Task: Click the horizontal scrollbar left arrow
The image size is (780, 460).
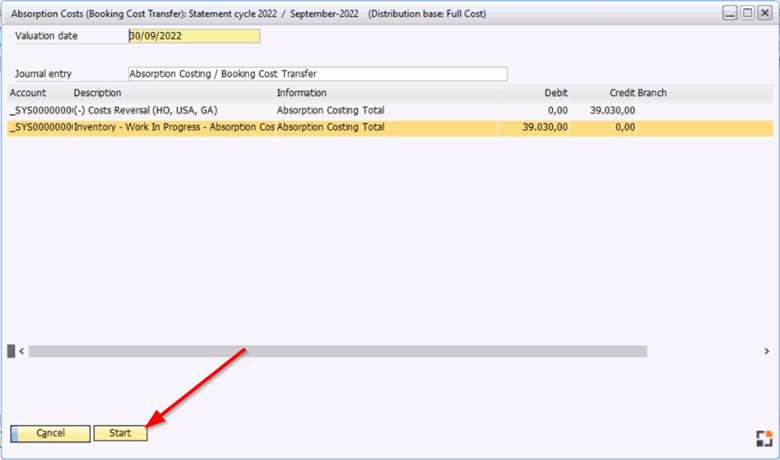Action: (x=21, y=351)
